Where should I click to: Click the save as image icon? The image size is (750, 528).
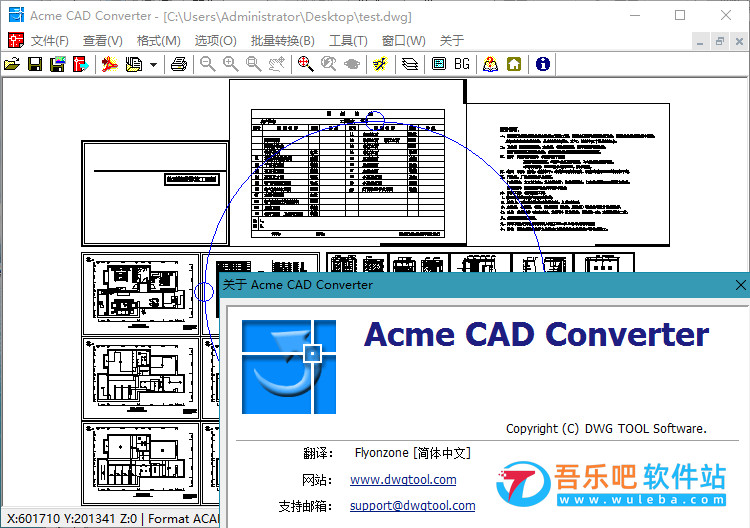[58, 64]
